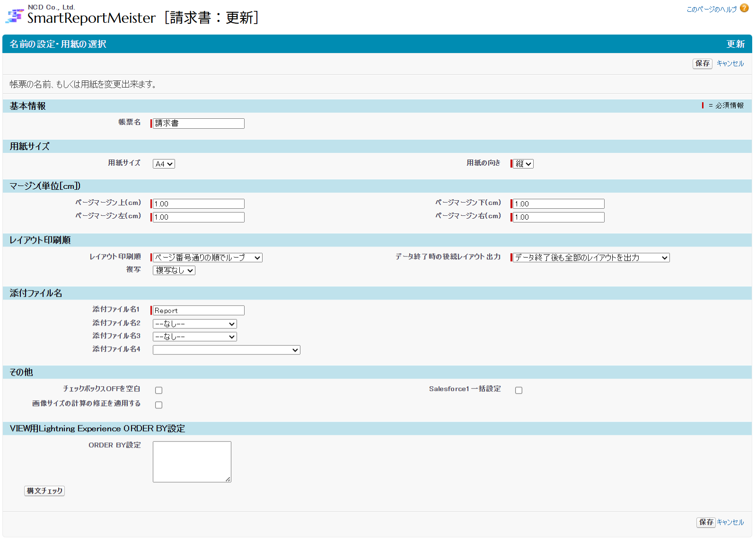This screenshot has width=756, height=541.
Task: Click the ORDER BY設定 text area
Action: click(x=192, y=462)
